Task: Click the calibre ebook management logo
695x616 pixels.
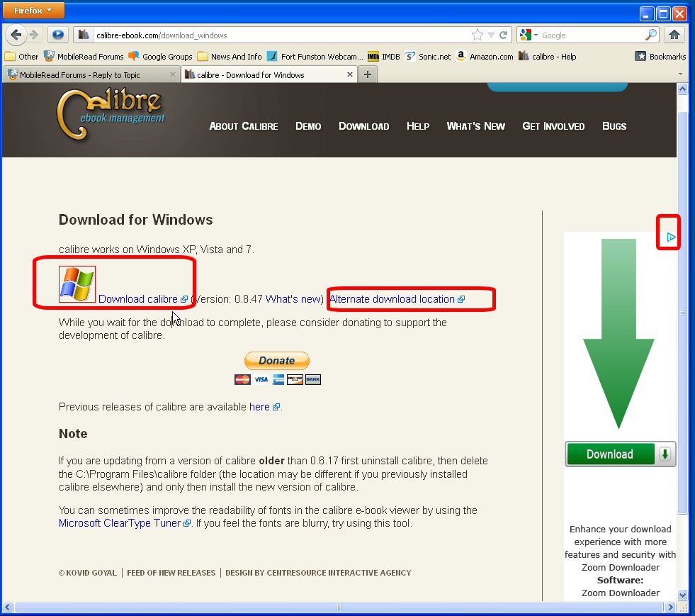Action: [111, 114]
